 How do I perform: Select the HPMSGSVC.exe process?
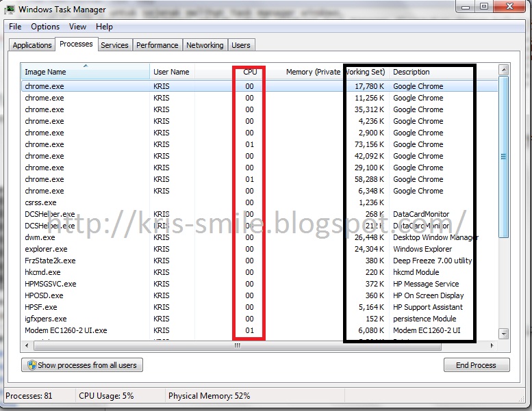coord(259,284)
